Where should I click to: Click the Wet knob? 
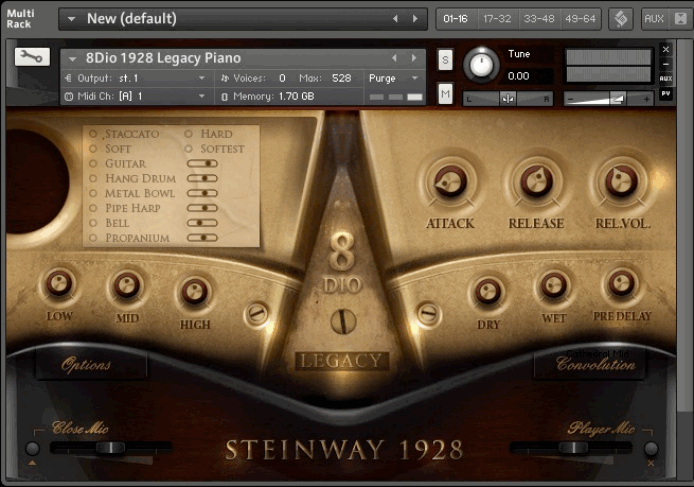coord(553,286)
